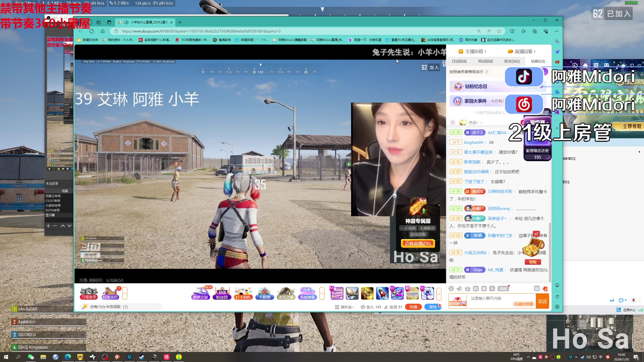Open 哔哩哔哩 bookmark
Image resolution: width=644 pixels, height=362 pixels.
pos(252,40)
